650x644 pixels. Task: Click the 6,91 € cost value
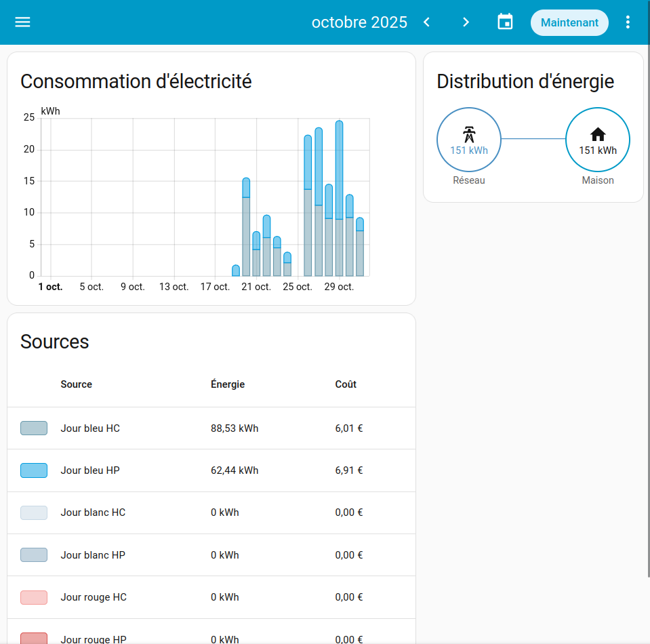(348, 470)
